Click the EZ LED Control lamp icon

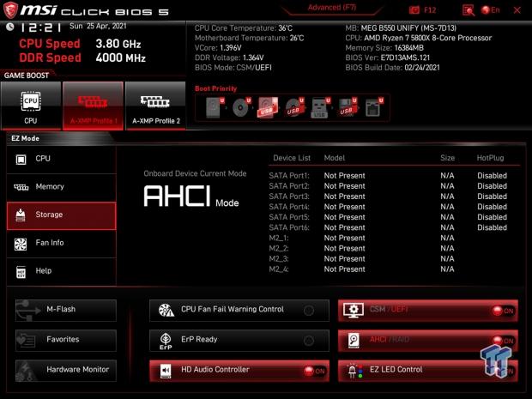click(354, 371)
